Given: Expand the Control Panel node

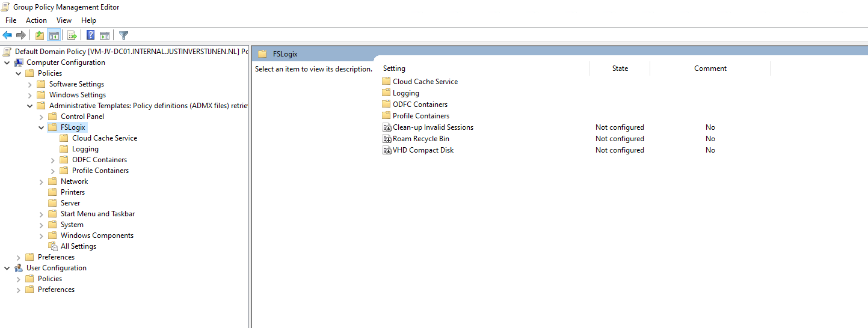Looking at the screenshot, I should coord(42,117).
